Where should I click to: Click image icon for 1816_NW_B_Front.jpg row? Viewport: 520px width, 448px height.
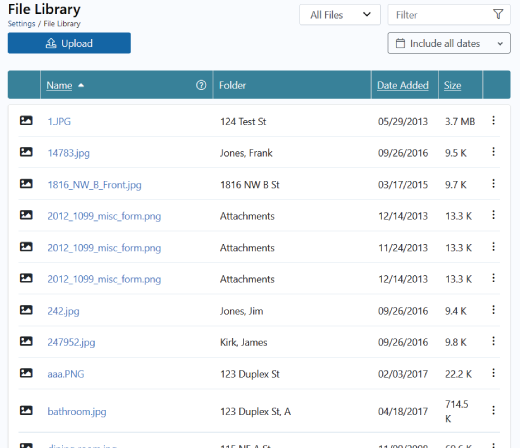26,184
